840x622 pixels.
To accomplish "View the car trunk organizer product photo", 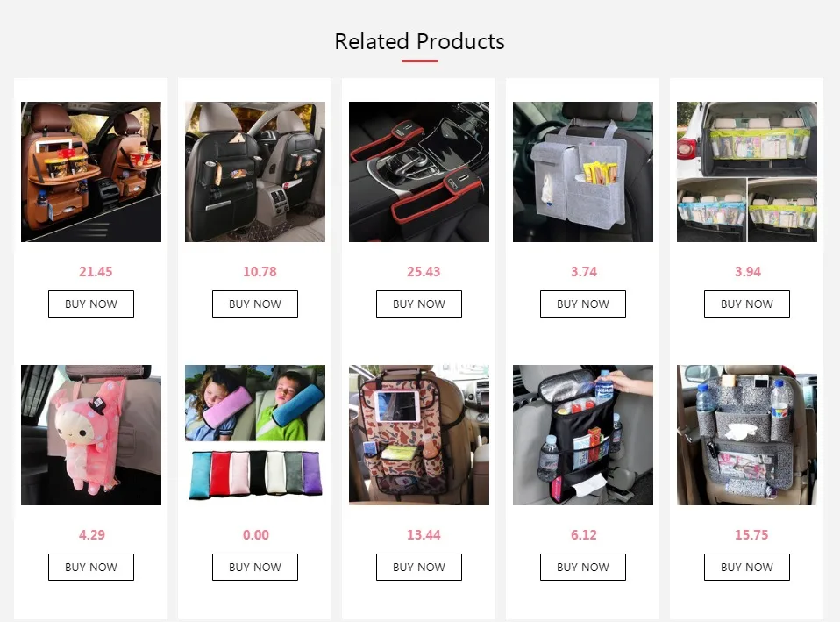I will [747, 172].
